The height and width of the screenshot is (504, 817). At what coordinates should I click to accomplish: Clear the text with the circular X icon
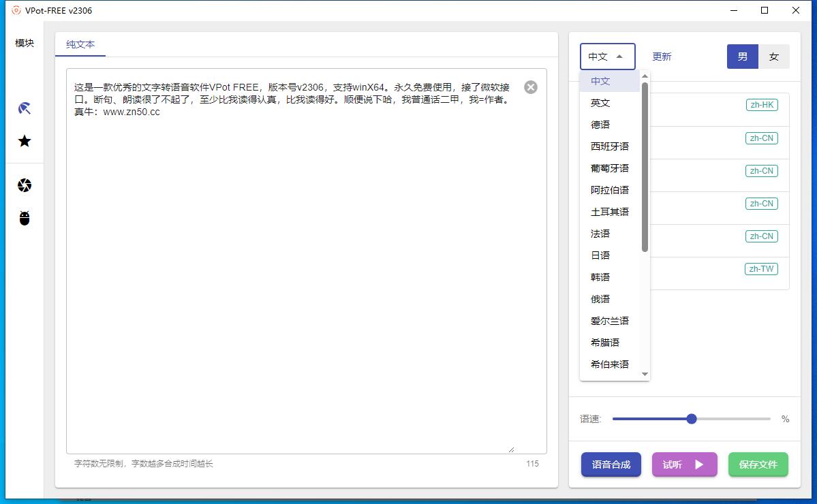pyautogui.click(x=531, y=87)
